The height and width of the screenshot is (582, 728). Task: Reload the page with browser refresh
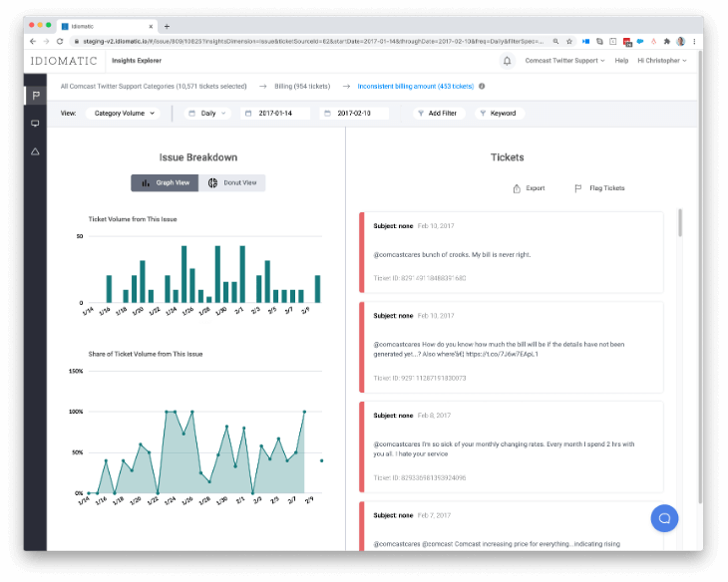(x=60, y=42)
